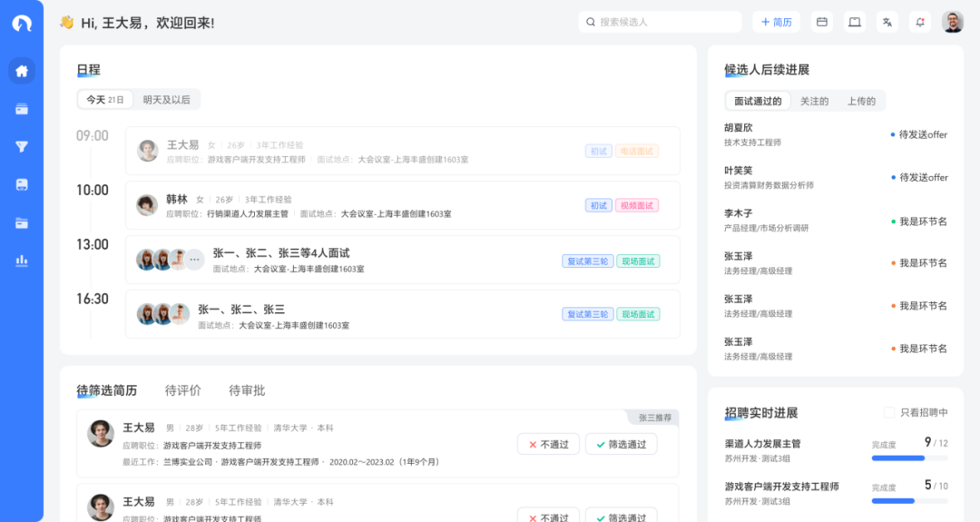Click the 游戏客户端开发支持工程师 progress bar
Viewport: 980px width, 522px height.
pos(910,501)
